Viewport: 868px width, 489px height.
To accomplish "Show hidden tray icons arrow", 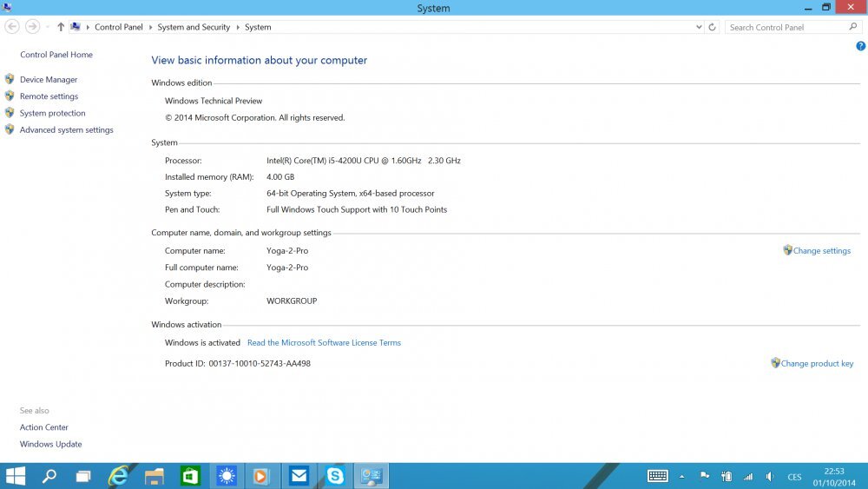I will [682, 476].
